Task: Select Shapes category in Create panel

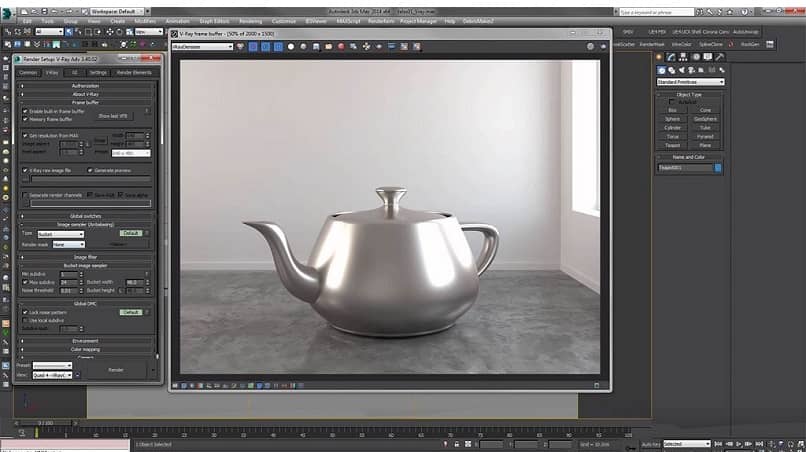Action: (671, 70)
